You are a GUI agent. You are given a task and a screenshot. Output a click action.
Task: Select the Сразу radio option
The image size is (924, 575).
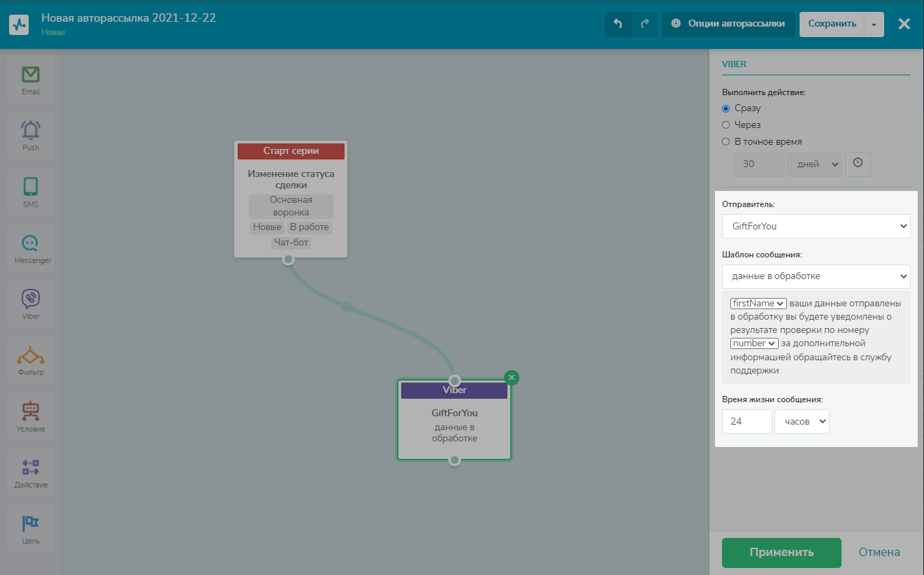click(726, 108)
